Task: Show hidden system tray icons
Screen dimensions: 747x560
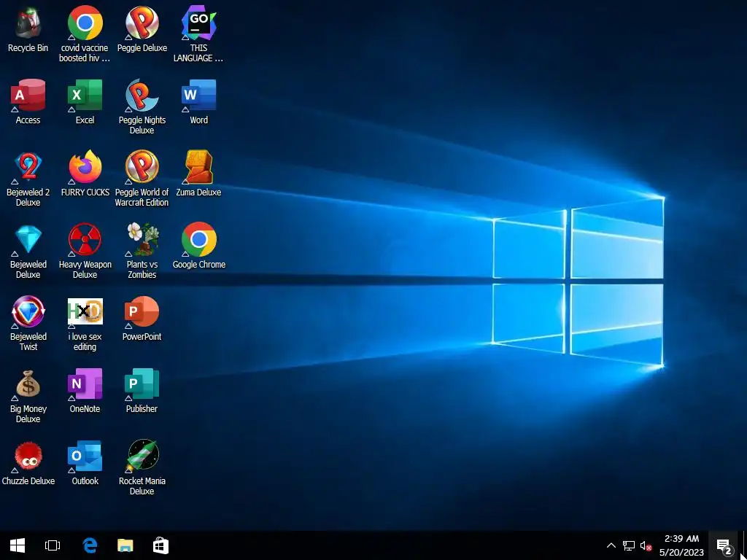Action: pos(611,545)
